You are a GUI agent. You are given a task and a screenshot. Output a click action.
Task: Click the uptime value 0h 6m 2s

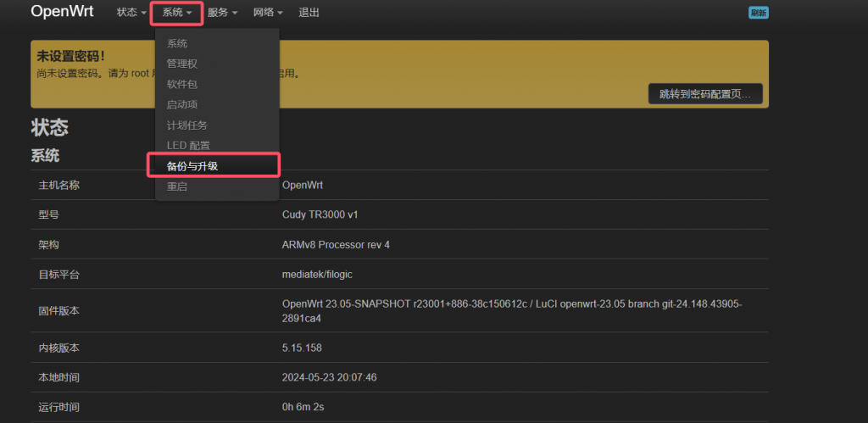(x=303, y=408)
